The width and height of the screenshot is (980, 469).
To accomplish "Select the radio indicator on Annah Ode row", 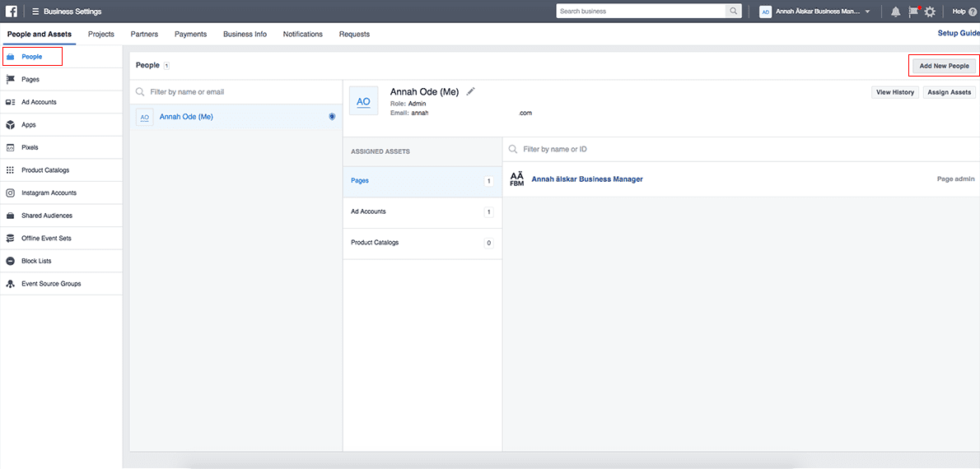I will (332, 117).
